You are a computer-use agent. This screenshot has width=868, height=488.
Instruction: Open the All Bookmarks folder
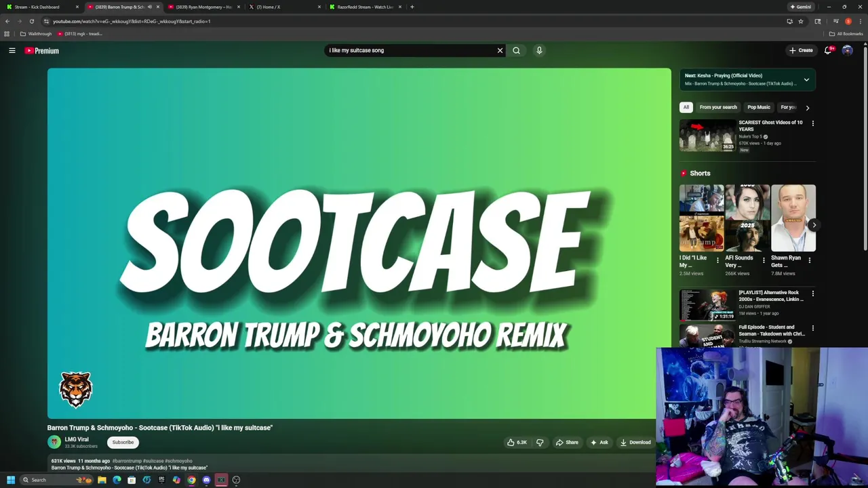(x=846, y=34)
